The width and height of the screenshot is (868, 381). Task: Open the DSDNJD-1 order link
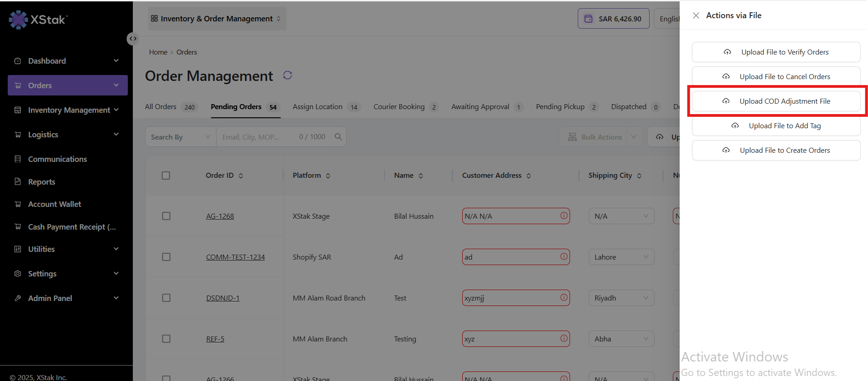click(222, 298)
